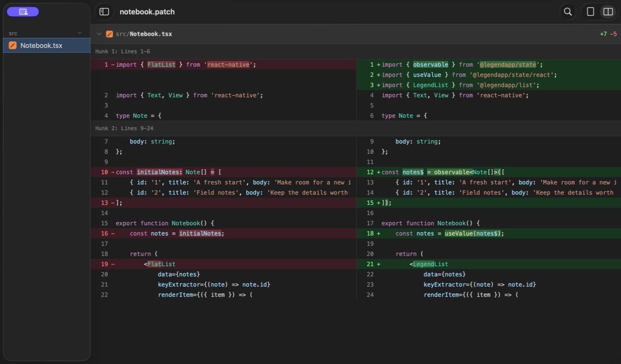This screenshot has width=621, height=364.
Task: Collapse the src folder chevron in sidebar
Action: pos(80,33)
